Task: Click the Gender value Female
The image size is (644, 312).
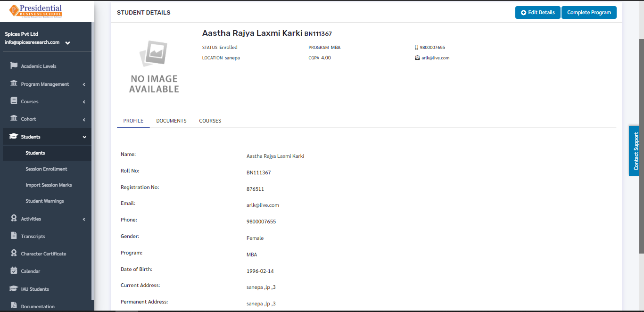Action: coord(255,238)
